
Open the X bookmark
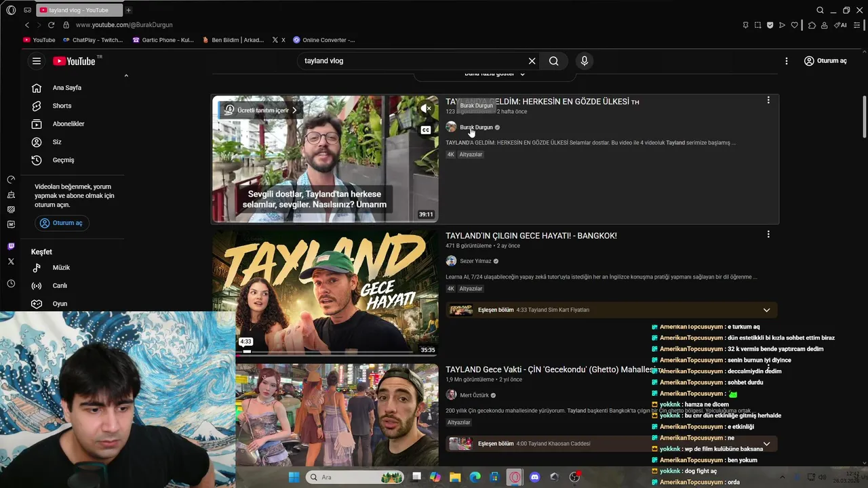click(x=279, y=40)
